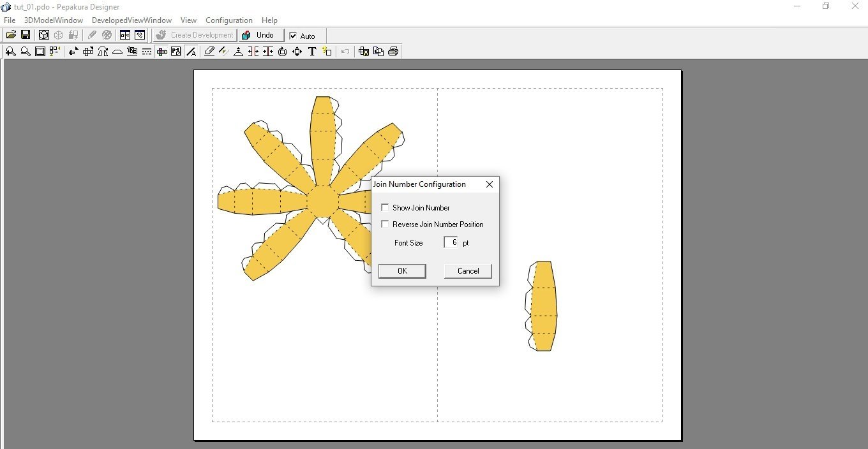
Task: Click the save floppy disk icon
Action: coord(26,35)
